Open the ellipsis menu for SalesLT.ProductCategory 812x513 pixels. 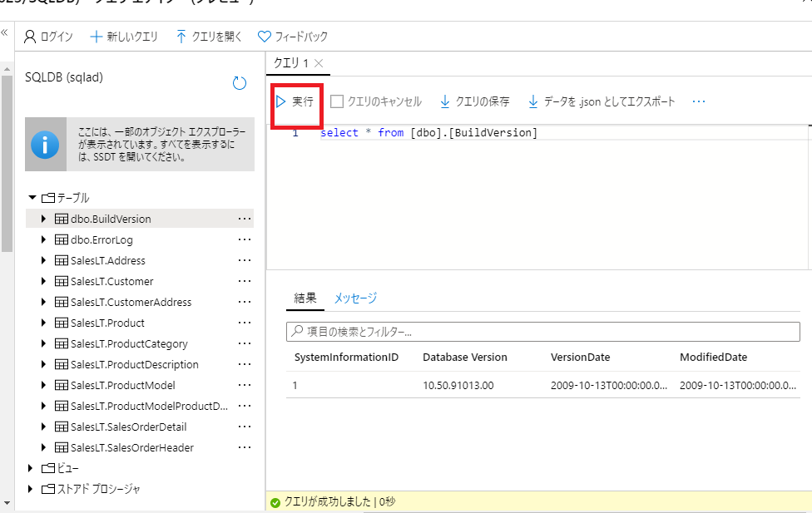click(x=245, y=343)
